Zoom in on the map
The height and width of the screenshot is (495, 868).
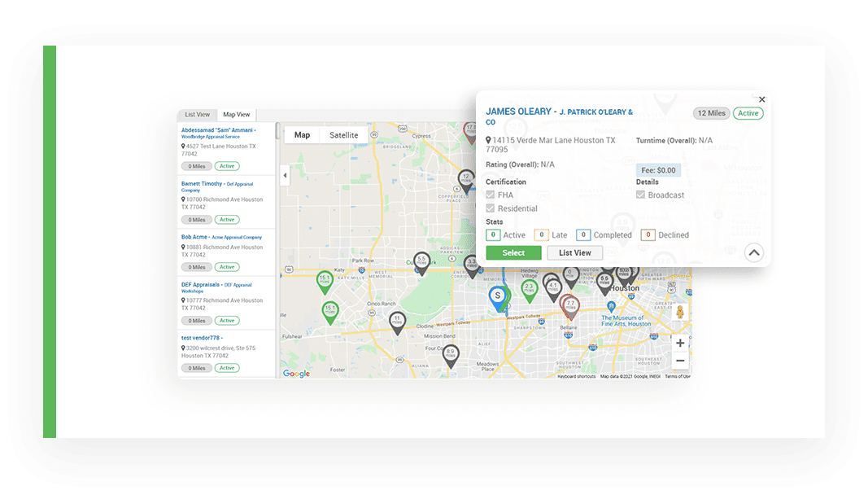(680, 344)
